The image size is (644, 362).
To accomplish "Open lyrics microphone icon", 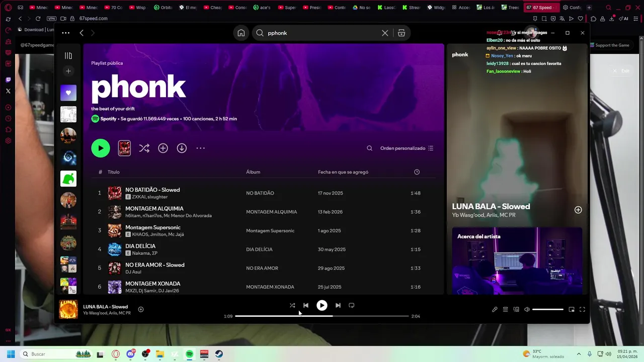I will pos(495,309).
